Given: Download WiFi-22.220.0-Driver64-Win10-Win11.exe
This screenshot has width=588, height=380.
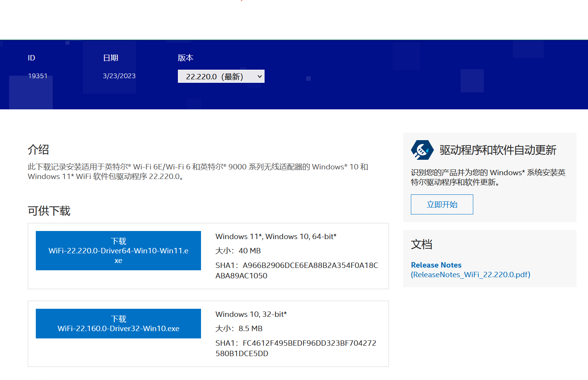Looking at the screenshot, I should tap(118, 250).
